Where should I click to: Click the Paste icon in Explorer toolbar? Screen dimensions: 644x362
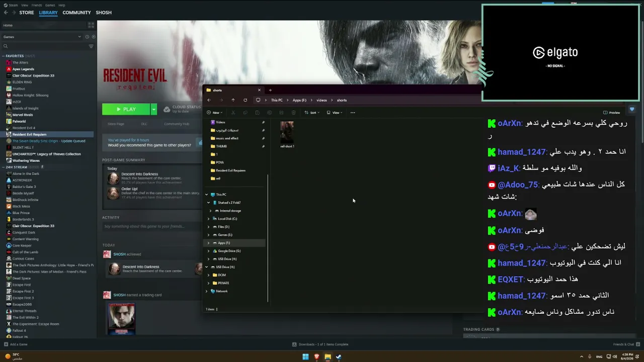tap(257, 113)
